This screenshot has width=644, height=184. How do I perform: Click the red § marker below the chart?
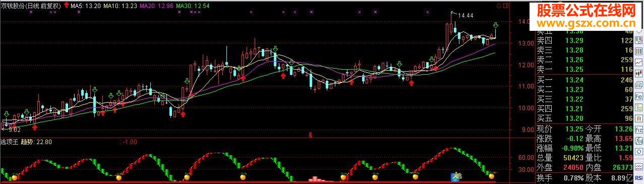click(310, 135)
